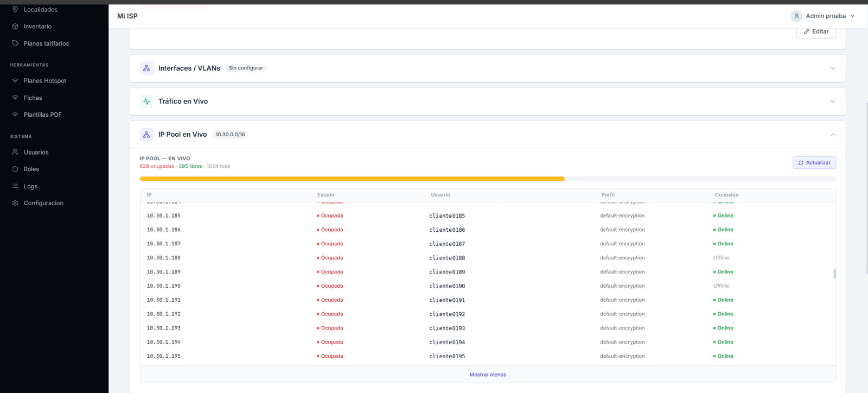Screen dimensions: 868x393
Task: Click the pencil icon on Editar button
Action: tap(807, 31)
